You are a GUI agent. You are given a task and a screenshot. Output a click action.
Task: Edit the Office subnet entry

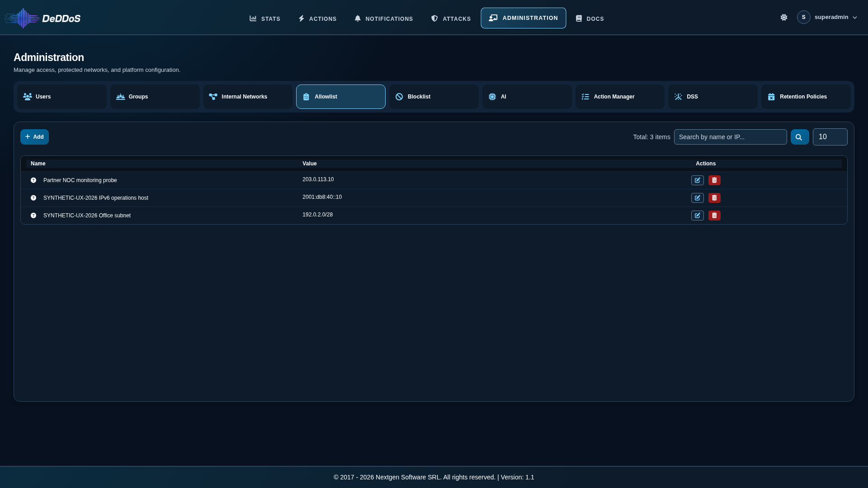coord(697,216)
